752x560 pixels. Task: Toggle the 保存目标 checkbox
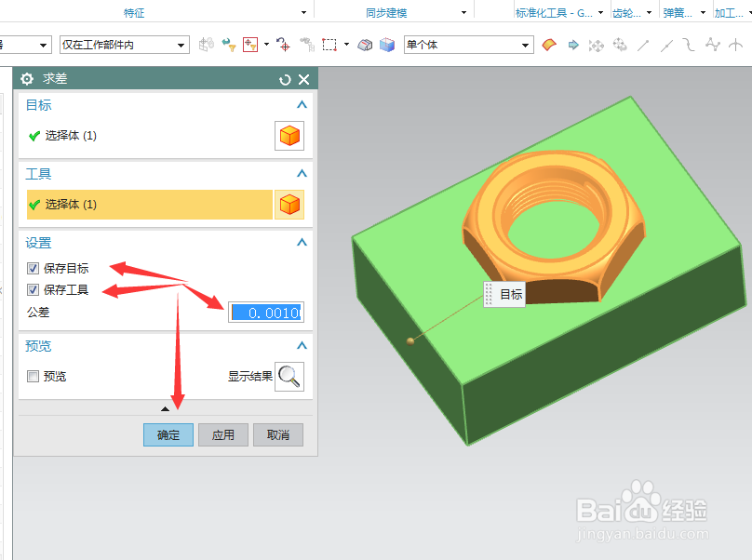pyautogui.click(x=33, y=269)
